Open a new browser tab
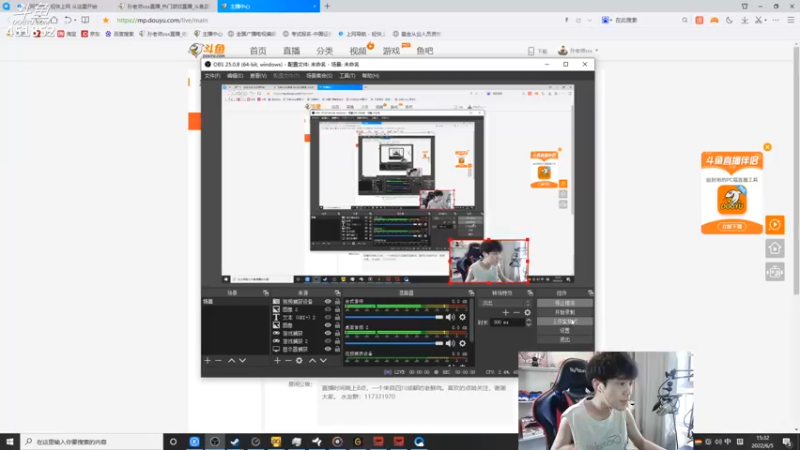Screen dimensions: 800x450 pos(327,6)
